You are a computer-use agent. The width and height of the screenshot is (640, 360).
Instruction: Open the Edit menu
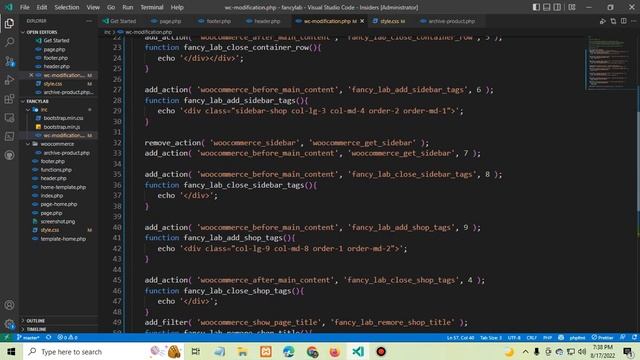pyautogui.click(x=42, y=7)
